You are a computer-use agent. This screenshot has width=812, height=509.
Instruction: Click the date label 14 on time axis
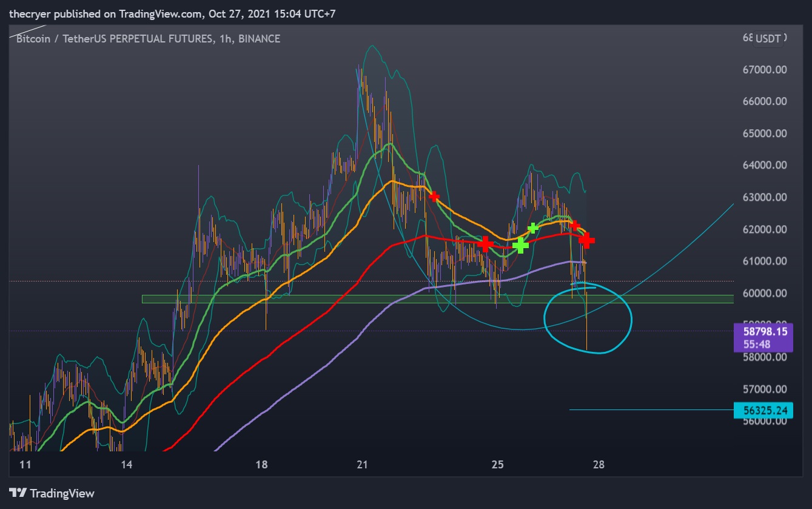coord(127,465)
